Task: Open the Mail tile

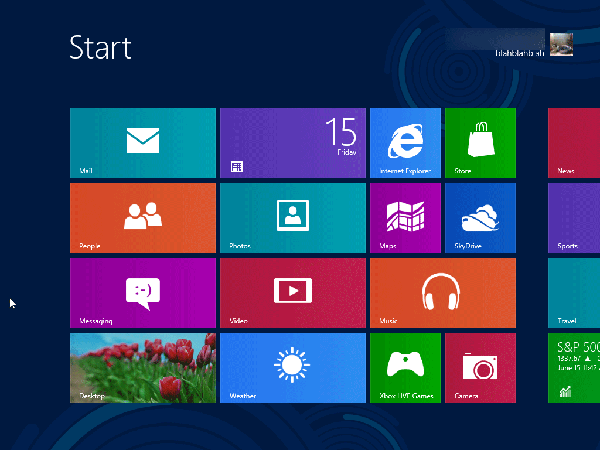Action: [143, 143]
